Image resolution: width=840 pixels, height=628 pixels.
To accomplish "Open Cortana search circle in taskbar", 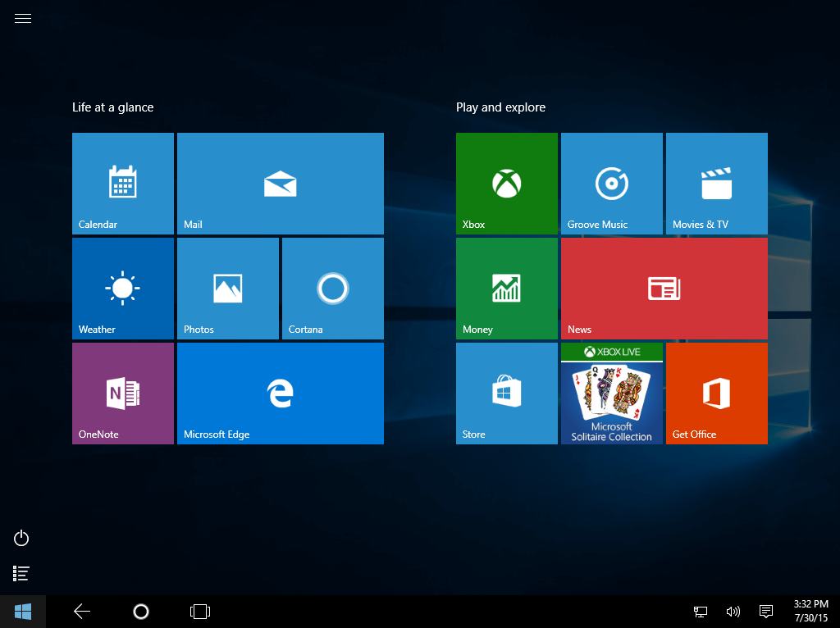I will (x=141, y=612).
